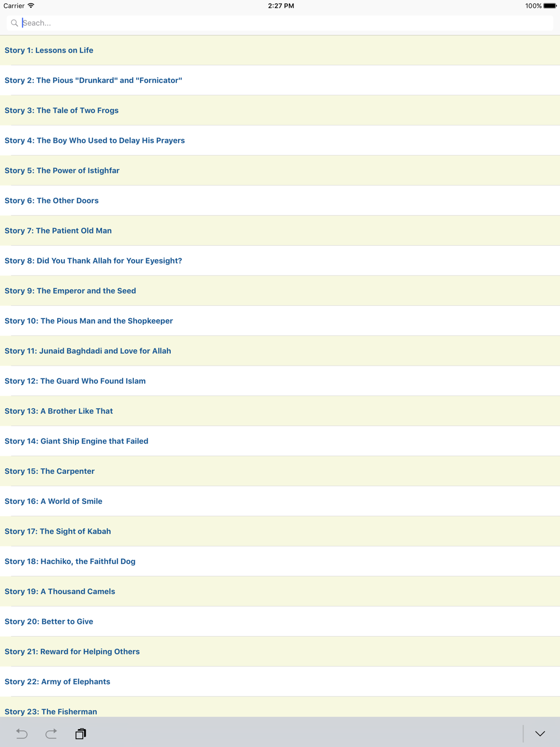
Task: Open Story 19: A Thousand Camels
Action: pyautogui.click(x=280, y=591)
